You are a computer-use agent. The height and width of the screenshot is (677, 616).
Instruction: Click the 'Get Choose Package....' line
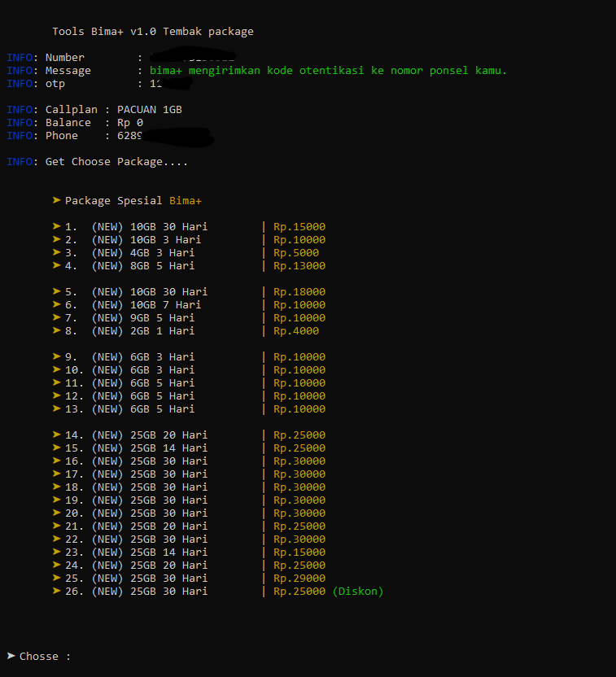[x=97, y=162]
